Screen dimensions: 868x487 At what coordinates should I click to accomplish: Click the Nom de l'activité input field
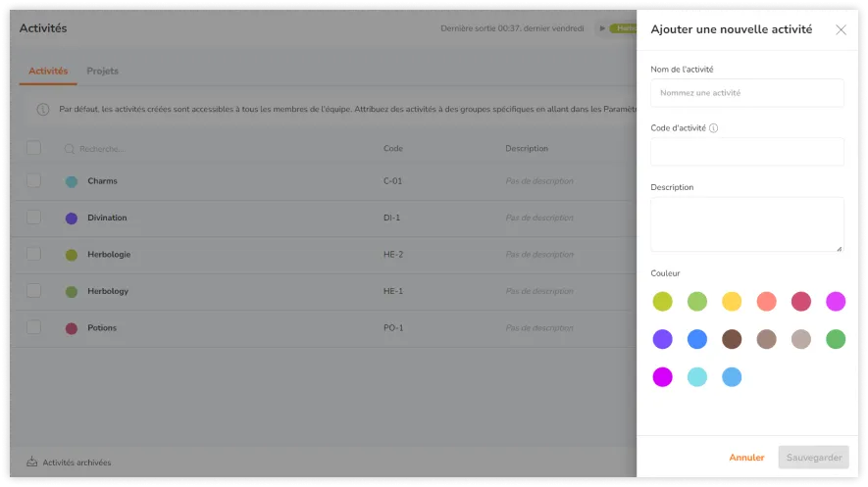(746, 93)
